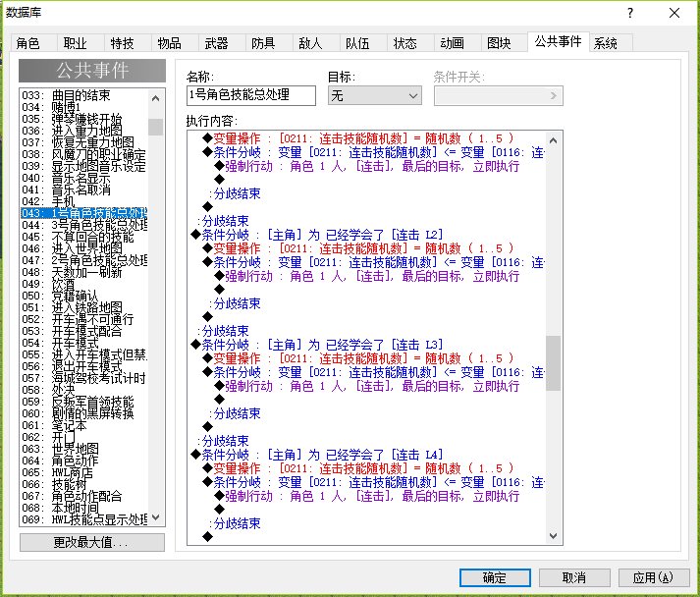Select event 047: 2号角色技能总处理
The width and height of the screenshot is (700, 597).
[84, 260]
